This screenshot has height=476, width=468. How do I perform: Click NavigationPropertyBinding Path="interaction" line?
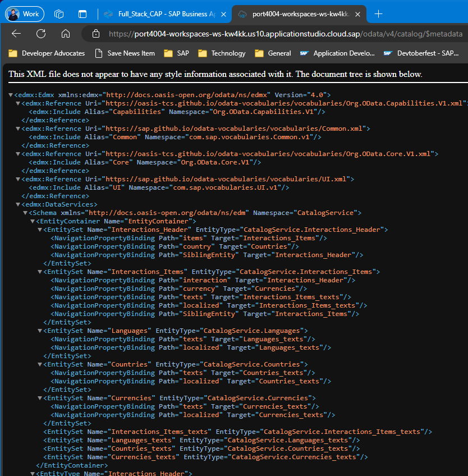click(203, 280)
